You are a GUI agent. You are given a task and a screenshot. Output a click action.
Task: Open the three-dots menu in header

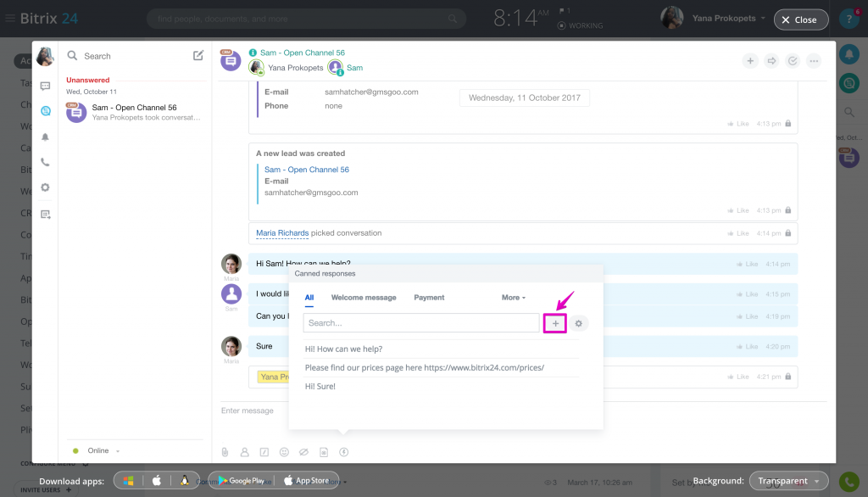tap(814, 61)
